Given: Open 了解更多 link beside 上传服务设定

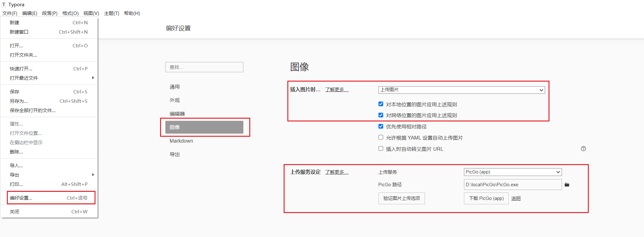Looking at the screenshot, I should click(x=337, y=172).
